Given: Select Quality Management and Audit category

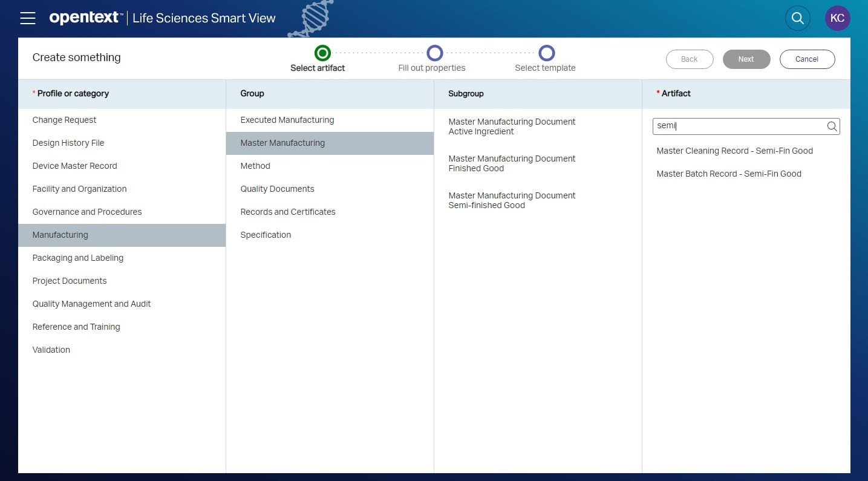Looking at the screenshot, I should pyautogui.click(x=91, y=303).
